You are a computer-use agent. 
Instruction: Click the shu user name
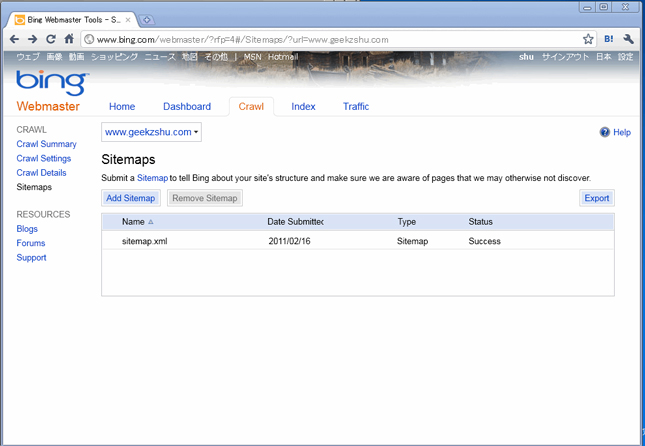[x=526, y=57]
